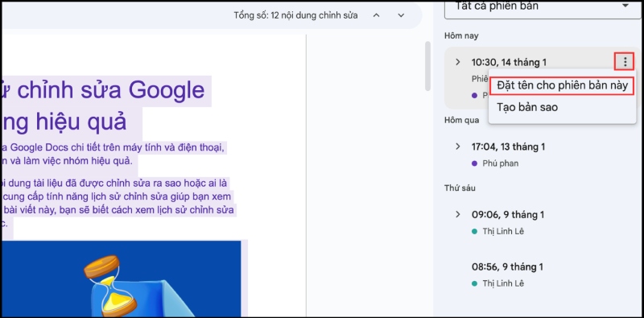Click the document vertical scrollbar handle
Screen dimensions: 644x318
click(427, 66)
